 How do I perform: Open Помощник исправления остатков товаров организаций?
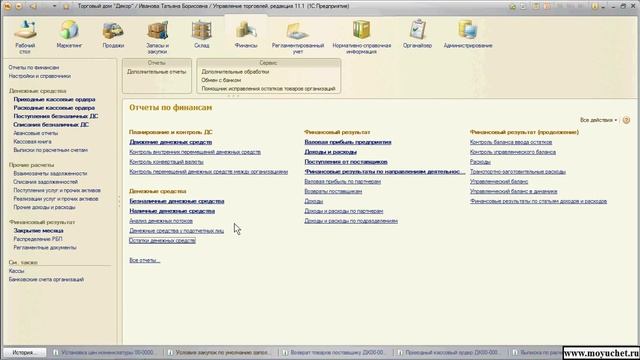(268, 89)
